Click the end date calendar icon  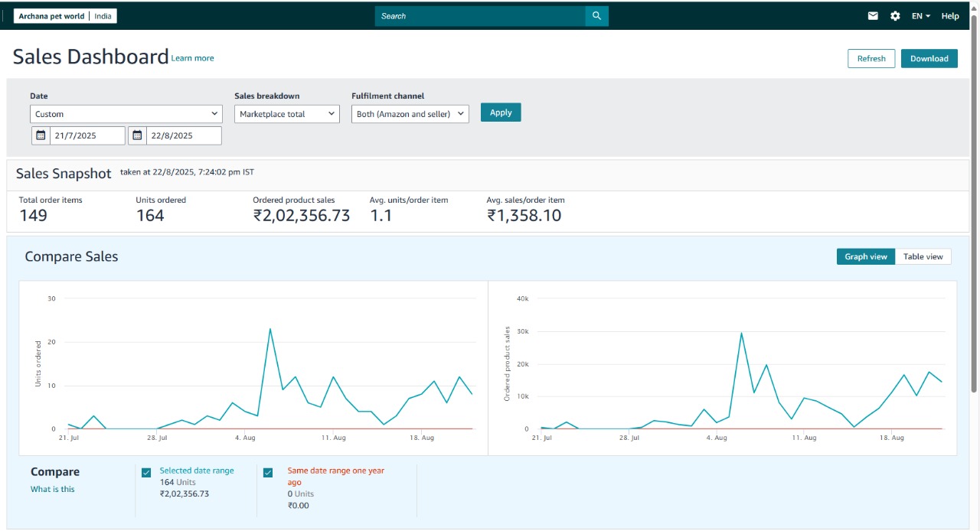click(x=138, y=135)
